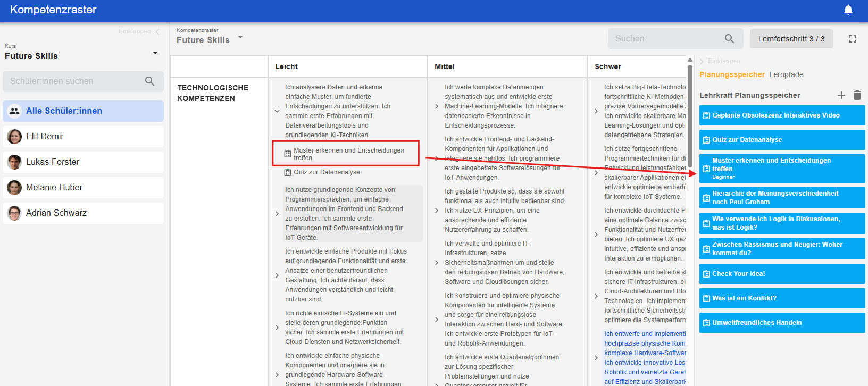Screen dimensions: 868x386
Task: Select the Planungsspeicher tab
Action: pos(732,74)
